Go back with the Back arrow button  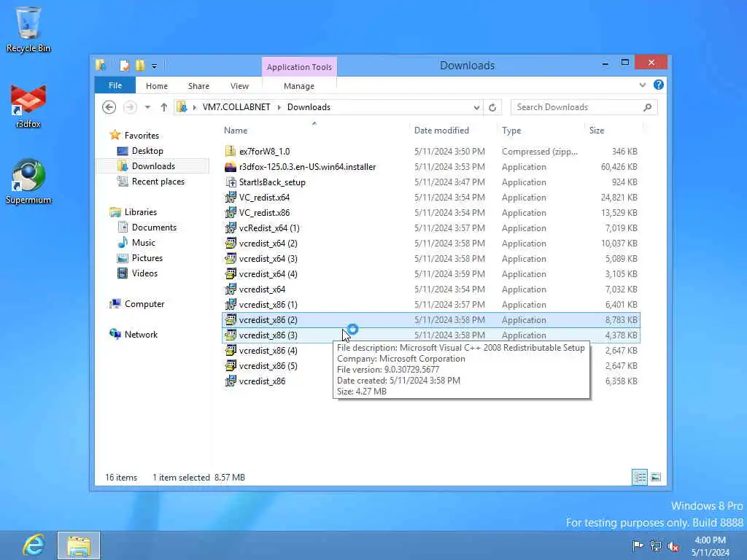[109, 107]
